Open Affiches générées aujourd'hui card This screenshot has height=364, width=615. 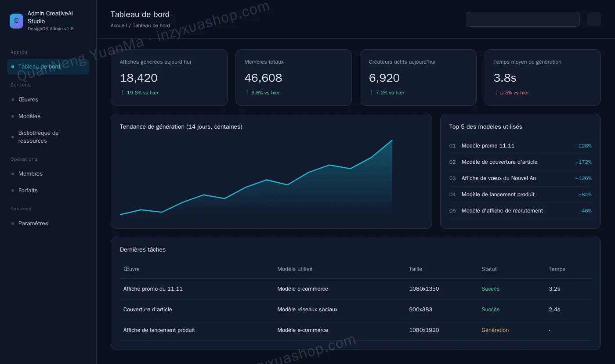(x=169, y=77)
